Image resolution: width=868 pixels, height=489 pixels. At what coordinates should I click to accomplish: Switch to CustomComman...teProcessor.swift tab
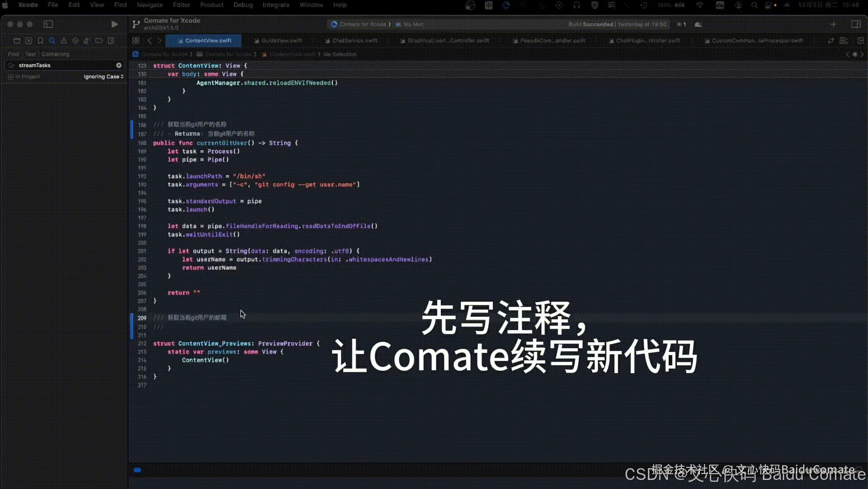click(x=753, y=41)
